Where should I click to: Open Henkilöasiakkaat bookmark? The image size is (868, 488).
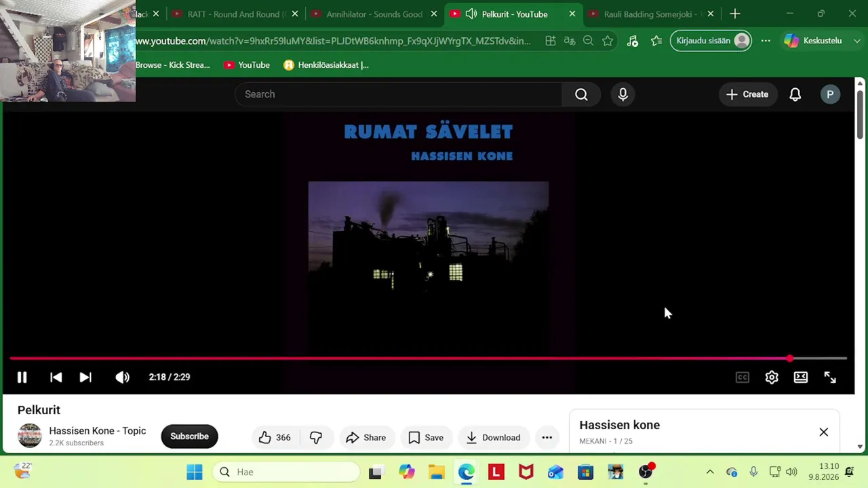pyautogui.click(x=326, y=65)
